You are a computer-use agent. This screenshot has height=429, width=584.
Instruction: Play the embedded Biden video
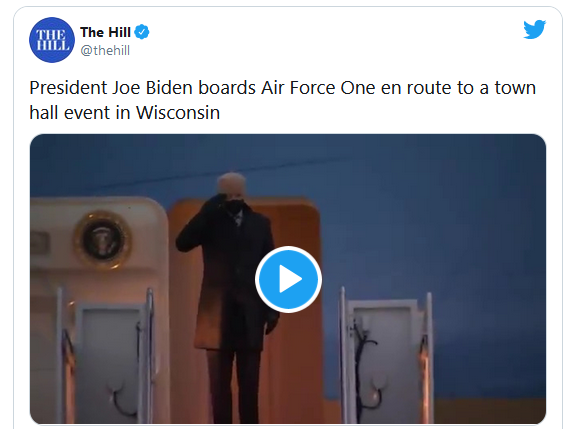(x=288, y=279)
